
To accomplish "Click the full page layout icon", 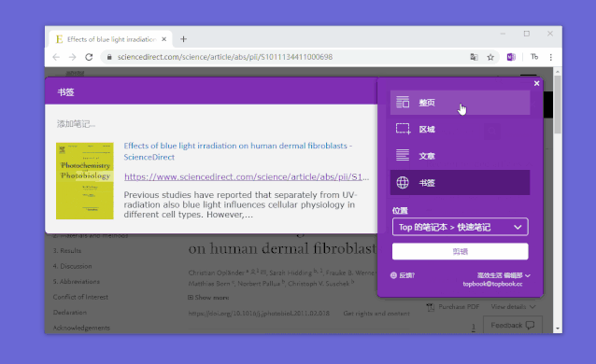I will (x=403, y=103).
